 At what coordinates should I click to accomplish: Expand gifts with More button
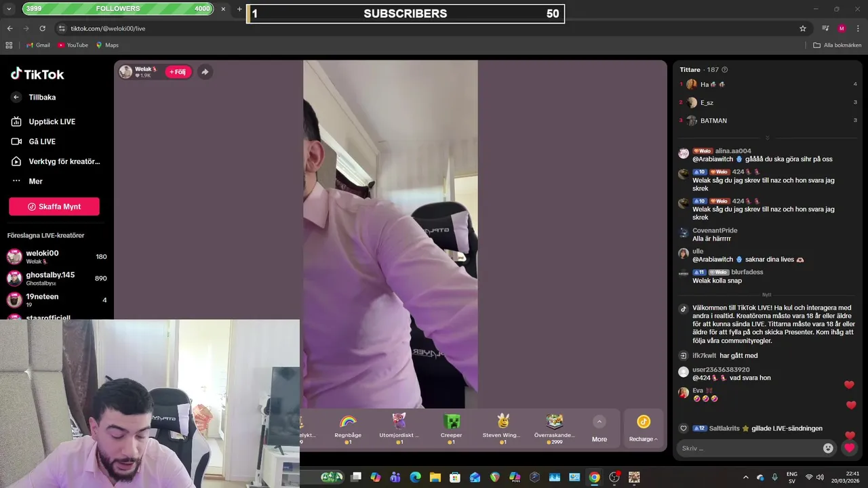tap(599, 429)
